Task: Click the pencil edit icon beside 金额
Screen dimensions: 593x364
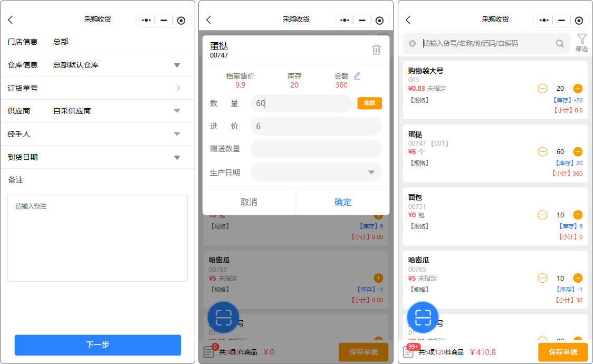Action: (357, 76)
